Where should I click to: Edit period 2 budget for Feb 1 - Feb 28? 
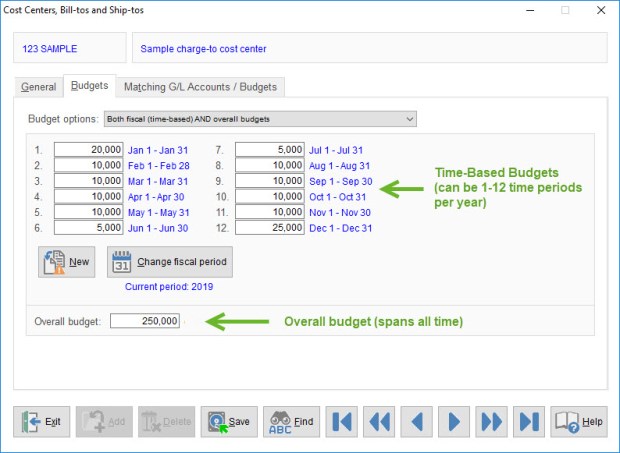pos(89,165)
